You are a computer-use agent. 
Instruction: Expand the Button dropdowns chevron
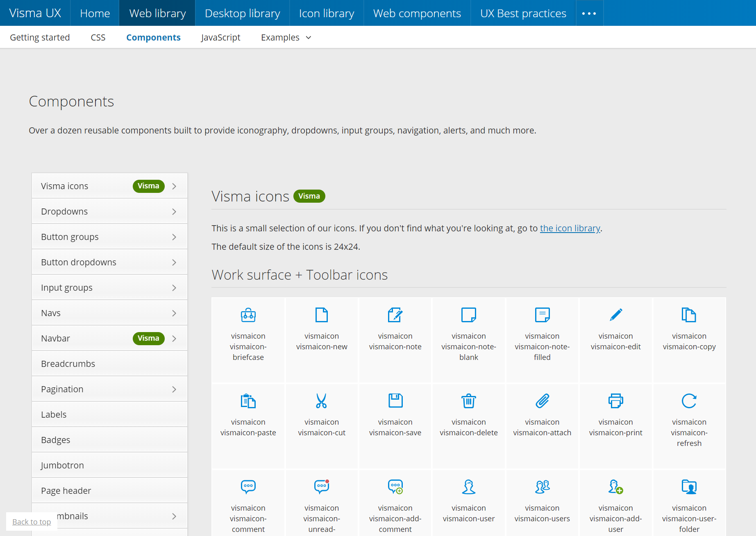point(174,262)
